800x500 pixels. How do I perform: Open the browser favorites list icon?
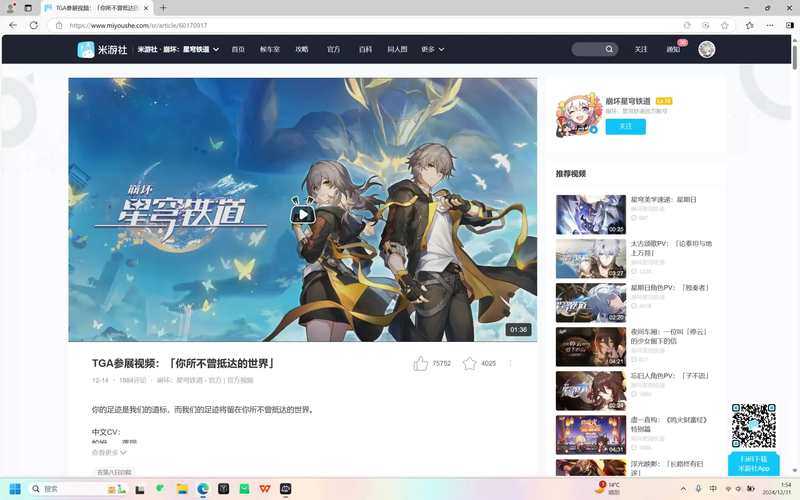tap(749, 25)
